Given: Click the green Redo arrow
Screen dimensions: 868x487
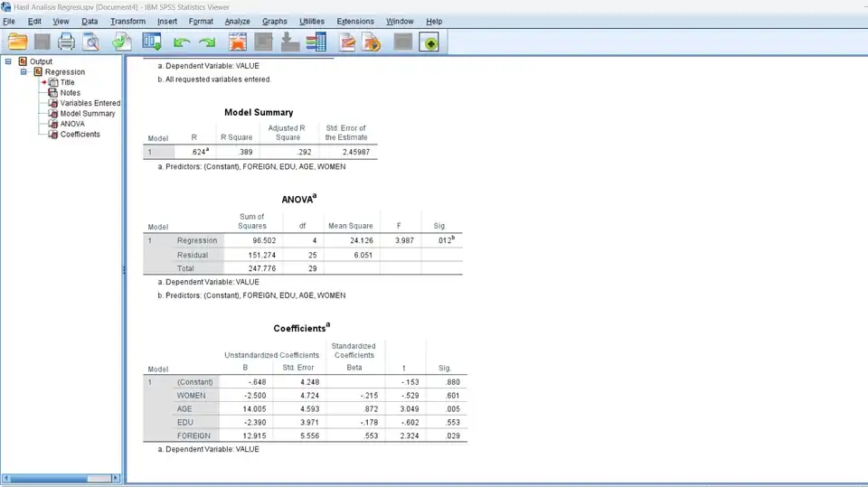Looking at the screenshot, I should 207,42.
